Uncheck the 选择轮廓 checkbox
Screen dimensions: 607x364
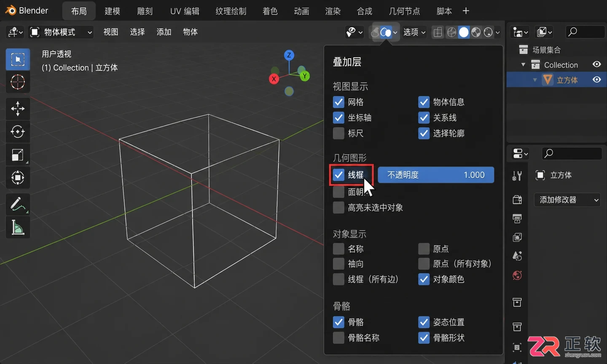tap(424, 133)
